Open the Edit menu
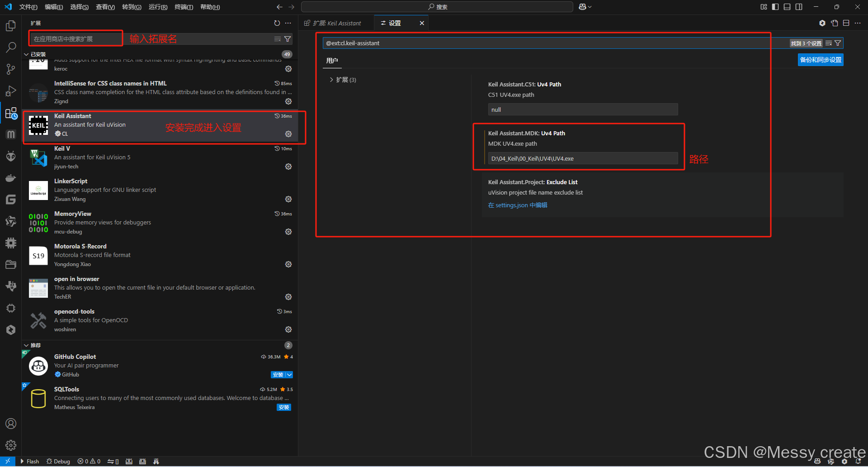Viewport: 868px width, 467px height. click(54, 7)
